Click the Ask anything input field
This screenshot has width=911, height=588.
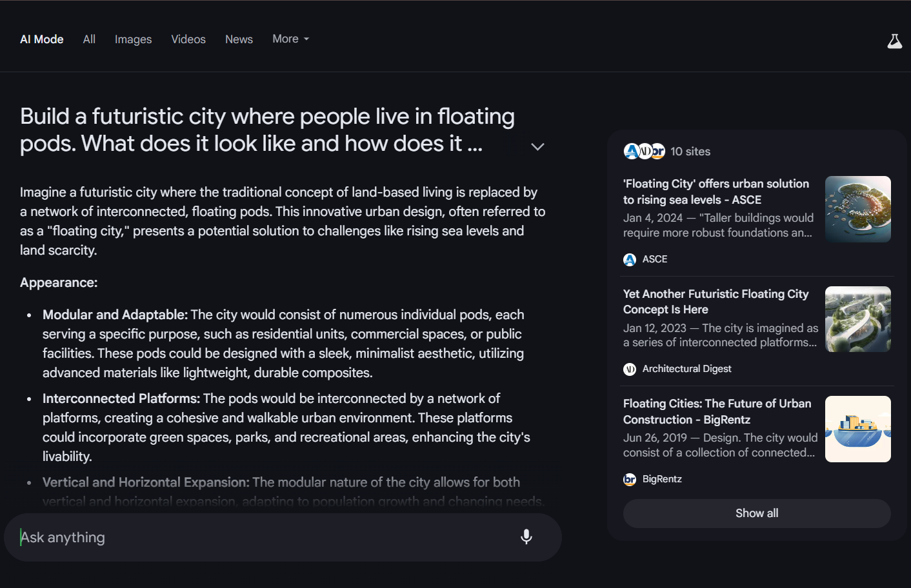click(265, 538)
